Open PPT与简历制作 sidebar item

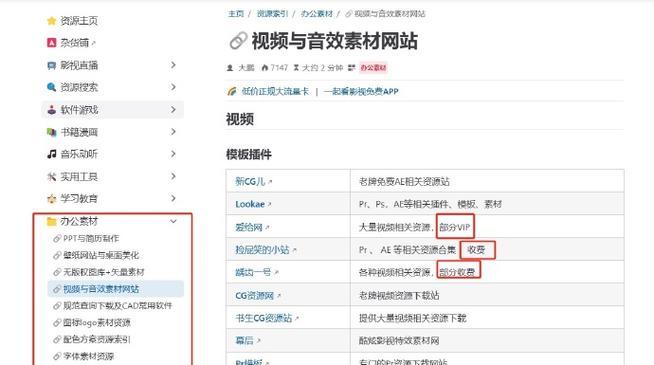click(x=91, y=239)
